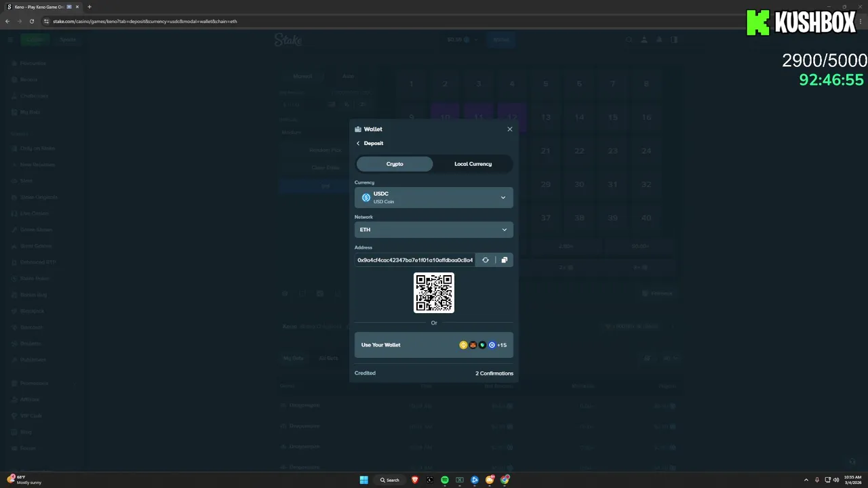Click the deposit QR code
The height and width of the screenshot is (488, 868).
pyautogui.click(x=434, y=293)
